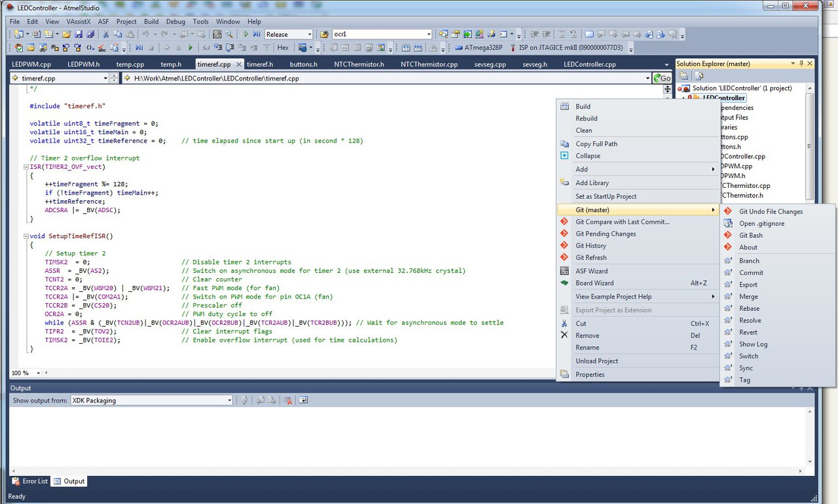Click the Redo arrow icon

click(x=164, y=34)
